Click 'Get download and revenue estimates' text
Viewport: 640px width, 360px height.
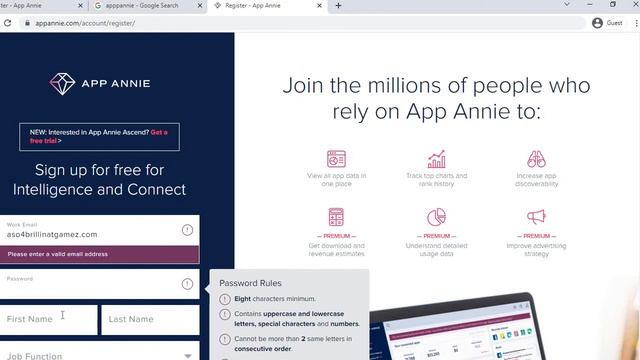(336, 250)
